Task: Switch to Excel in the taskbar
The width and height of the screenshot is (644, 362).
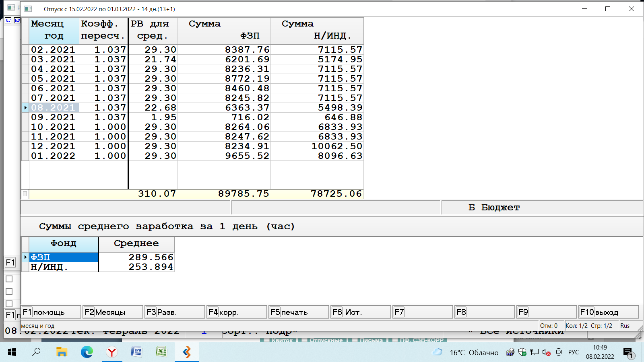Action: click(x=161, y=352)
